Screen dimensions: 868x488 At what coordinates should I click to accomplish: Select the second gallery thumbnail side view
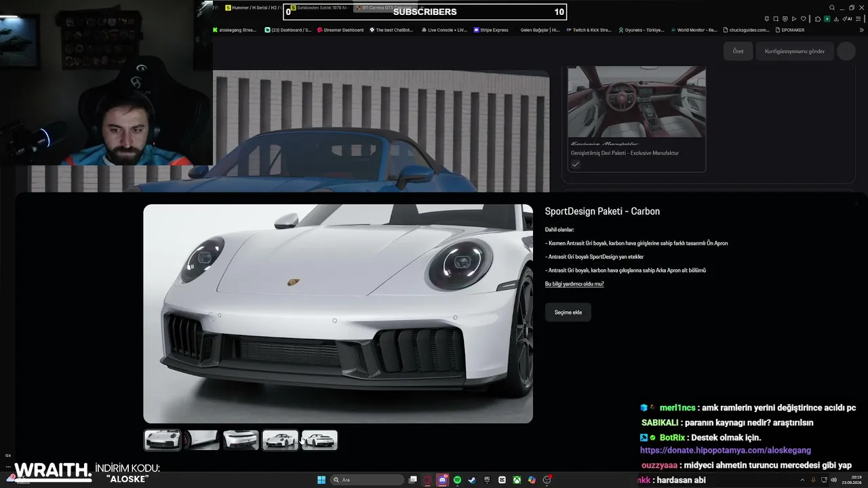[202, 441]
